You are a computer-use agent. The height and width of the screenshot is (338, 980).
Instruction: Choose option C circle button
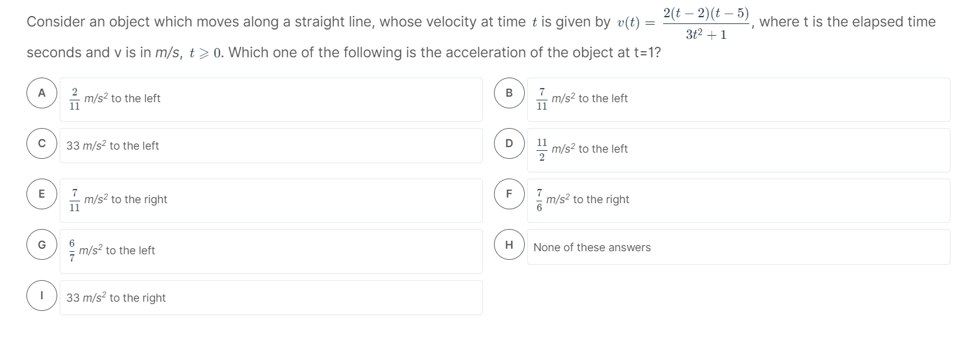tap(42, 143)
